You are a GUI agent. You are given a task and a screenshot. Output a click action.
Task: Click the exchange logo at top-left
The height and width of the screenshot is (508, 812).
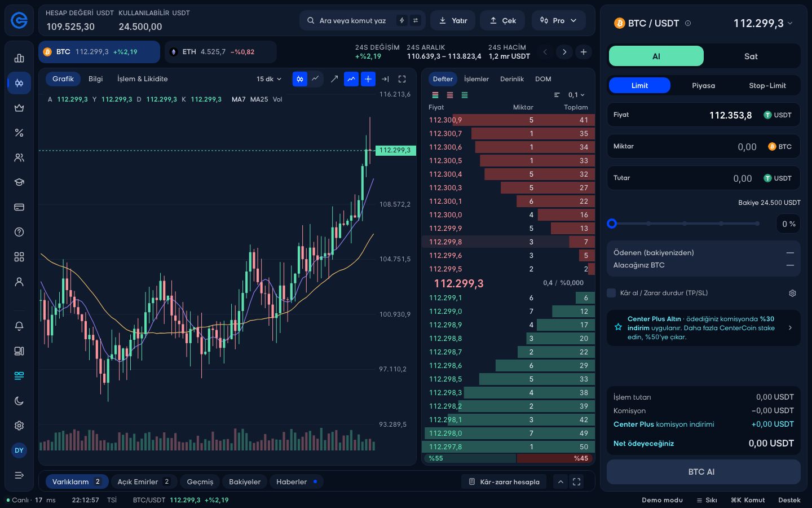pyautogui.click(x=19, y=21)
